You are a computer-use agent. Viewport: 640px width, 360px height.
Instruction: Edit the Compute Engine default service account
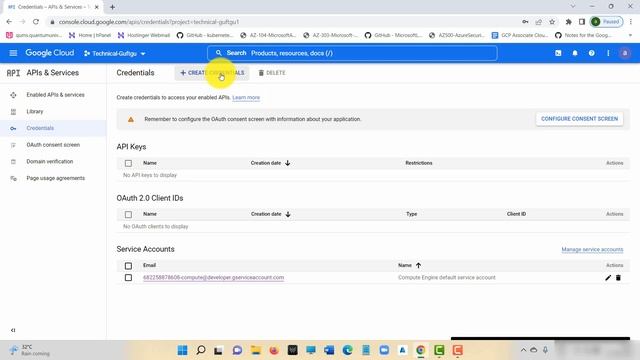pos(608,278)
